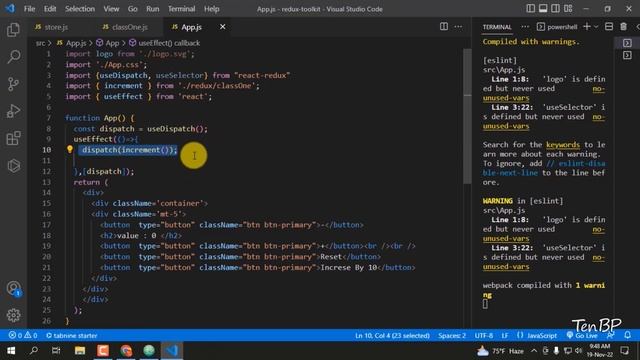640x360 pixels.
Task: Open the Explorer view in activity bar
Action: pyautogui.click(x=13, y=30)
